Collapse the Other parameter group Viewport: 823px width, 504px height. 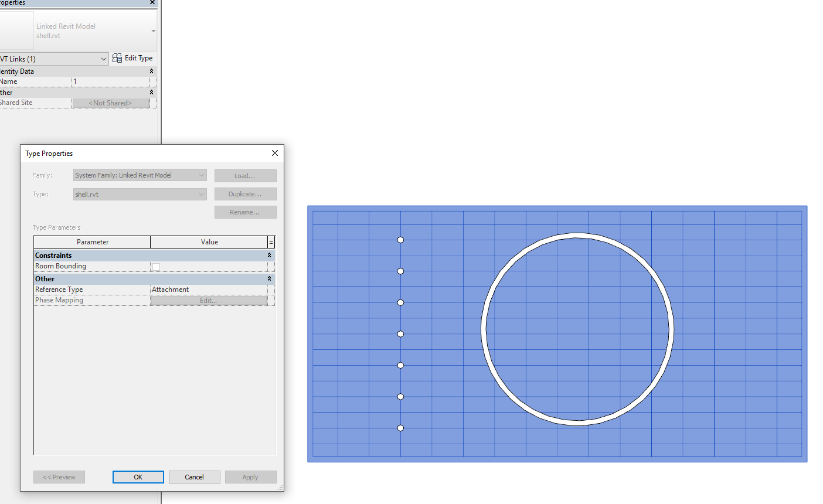pyautogui.click(x=269, y=278)
